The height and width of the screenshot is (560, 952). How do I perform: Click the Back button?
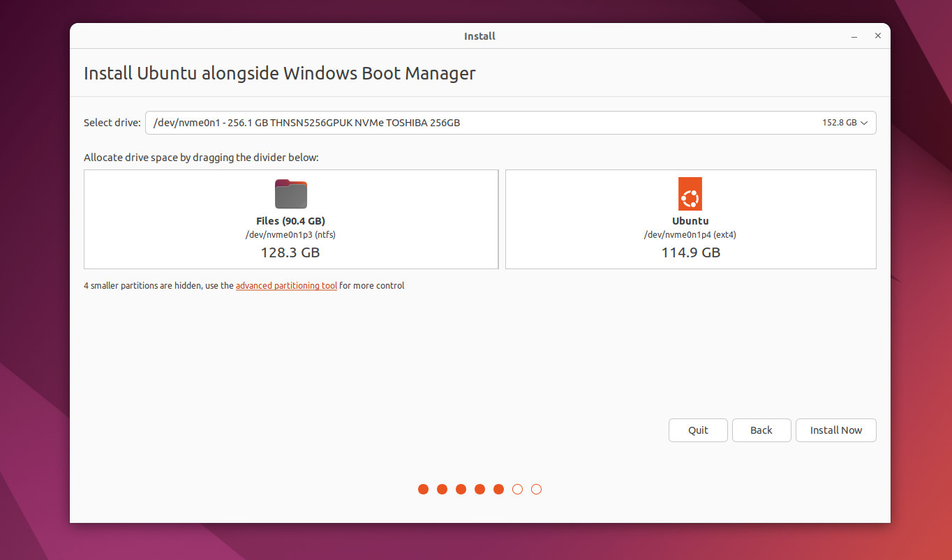[x=761, y=430]
